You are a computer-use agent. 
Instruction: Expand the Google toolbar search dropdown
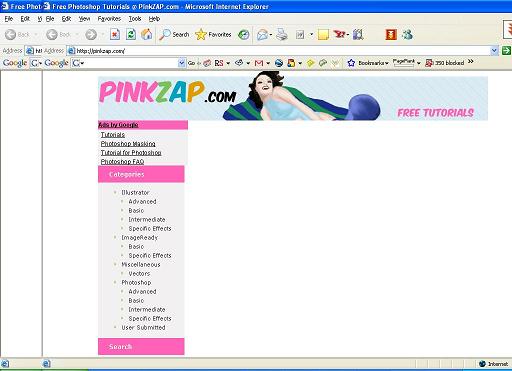coord(181,63)
